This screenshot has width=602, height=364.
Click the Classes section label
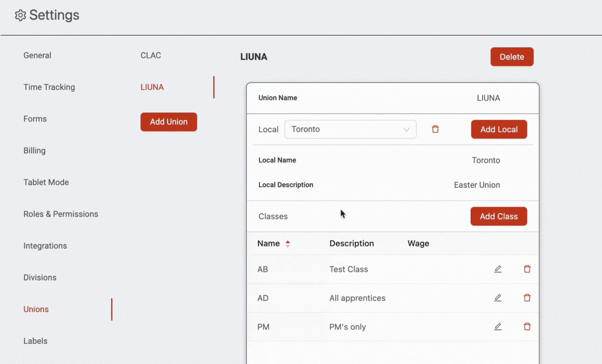coord(273,216)
